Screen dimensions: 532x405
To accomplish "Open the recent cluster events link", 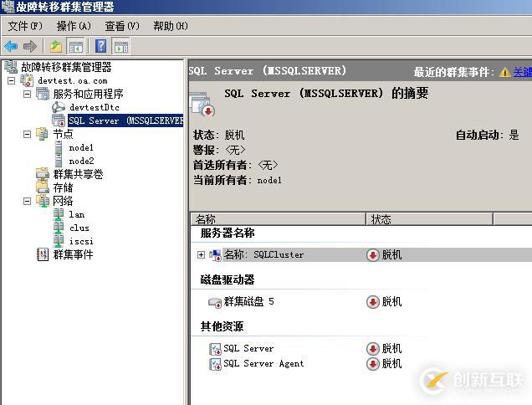I will 522,72.
